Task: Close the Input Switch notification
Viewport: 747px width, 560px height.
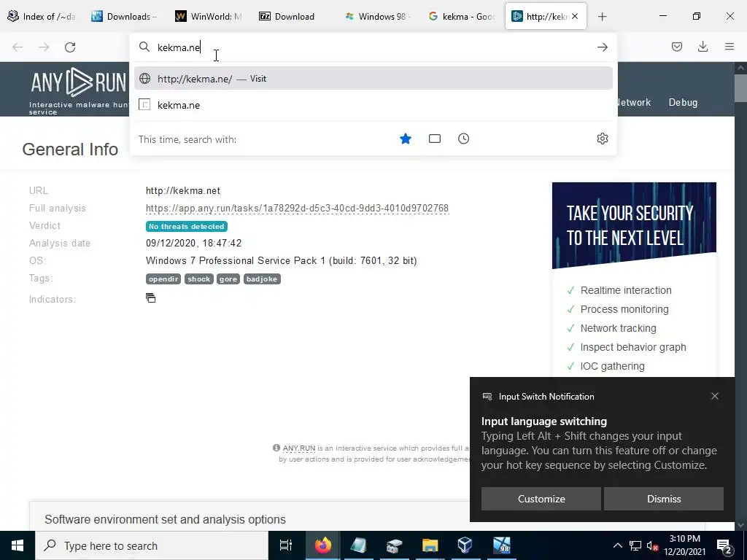Action: [715, 396]
